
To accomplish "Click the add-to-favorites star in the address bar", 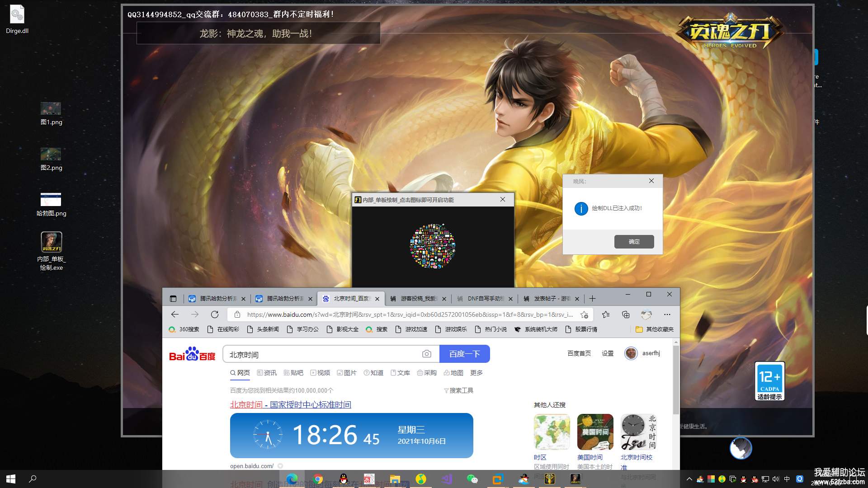I will 585,314.
